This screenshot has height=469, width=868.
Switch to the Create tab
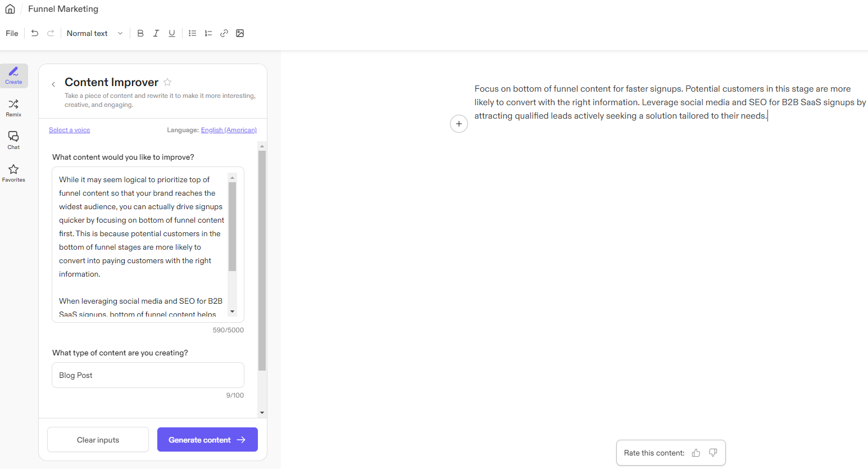tap(13, 74)
